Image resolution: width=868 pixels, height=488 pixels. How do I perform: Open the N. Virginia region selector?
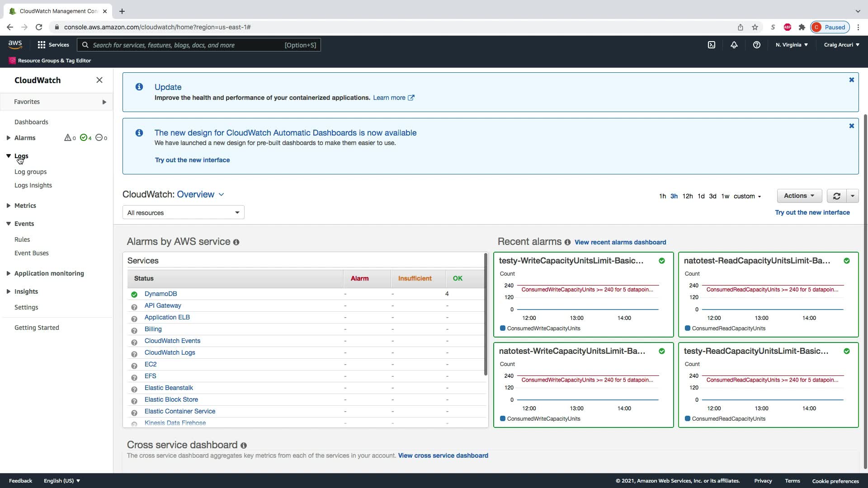pos(792,45)
